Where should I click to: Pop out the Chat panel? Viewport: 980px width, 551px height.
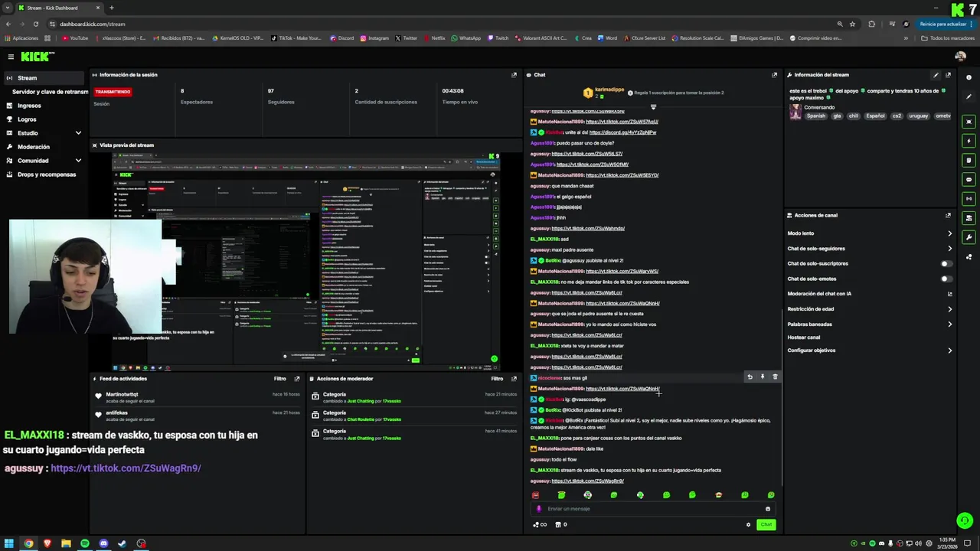click(x=774, y=75)
